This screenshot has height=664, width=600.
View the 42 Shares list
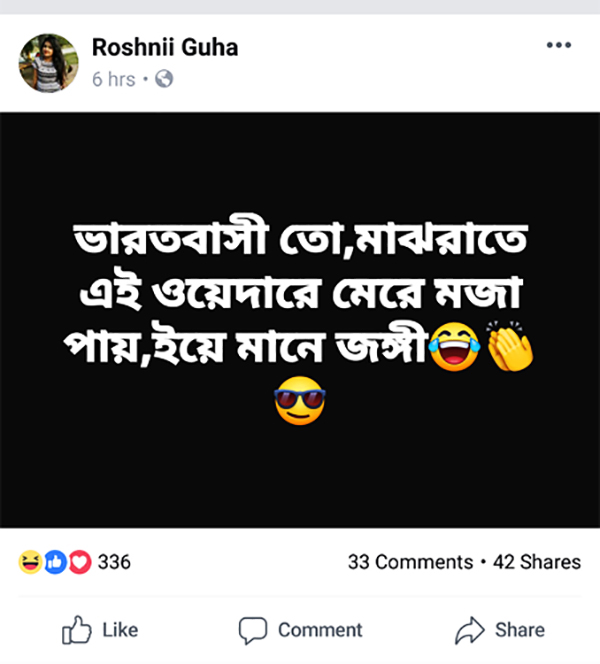(537, 562)
